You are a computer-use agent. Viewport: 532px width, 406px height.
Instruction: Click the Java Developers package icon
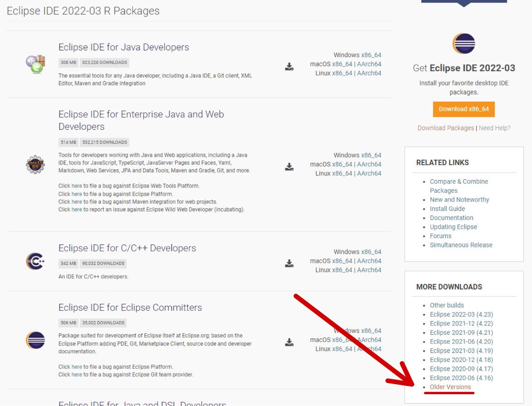35,64
